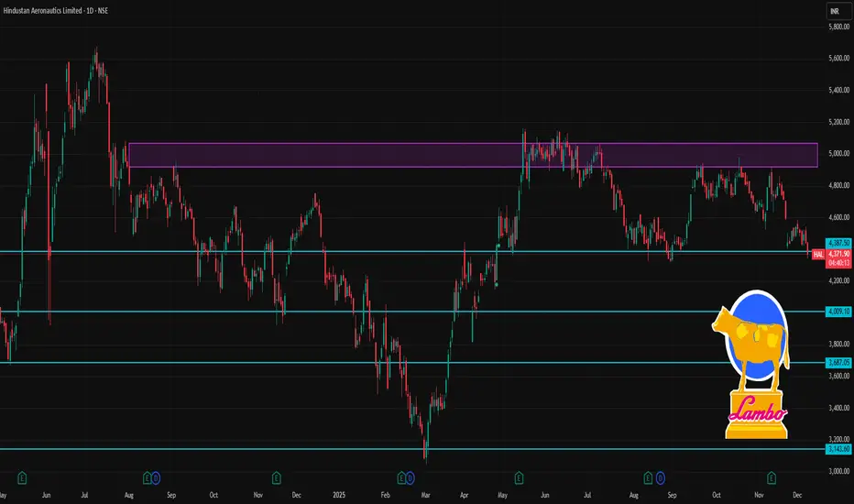Viewport: 854px width, 504px height.
Task: Open earnings E marker after May 2025
Action: coord(519,478)
